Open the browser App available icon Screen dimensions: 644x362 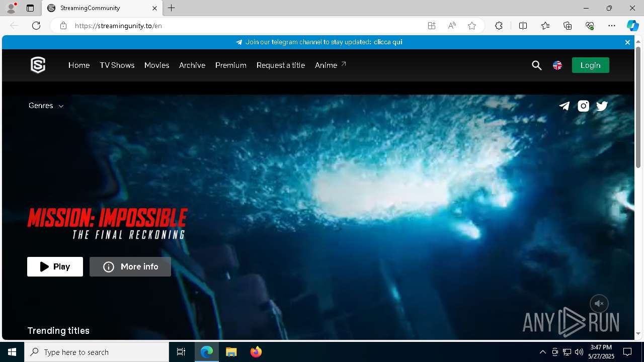coord(432,26)
